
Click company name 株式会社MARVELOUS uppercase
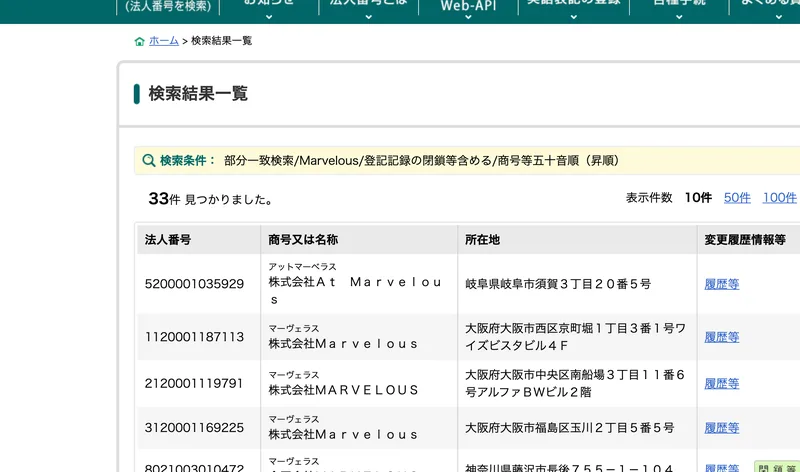(x=343, y=390)
